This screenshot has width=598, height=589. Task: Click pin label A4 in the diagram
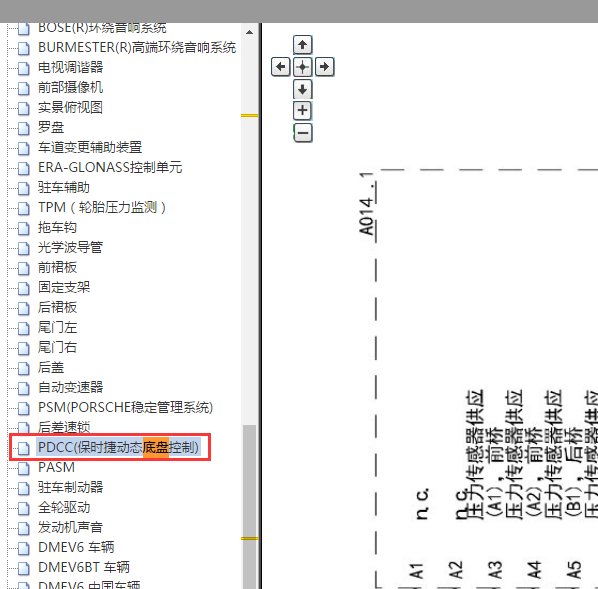tap(535, 571)
